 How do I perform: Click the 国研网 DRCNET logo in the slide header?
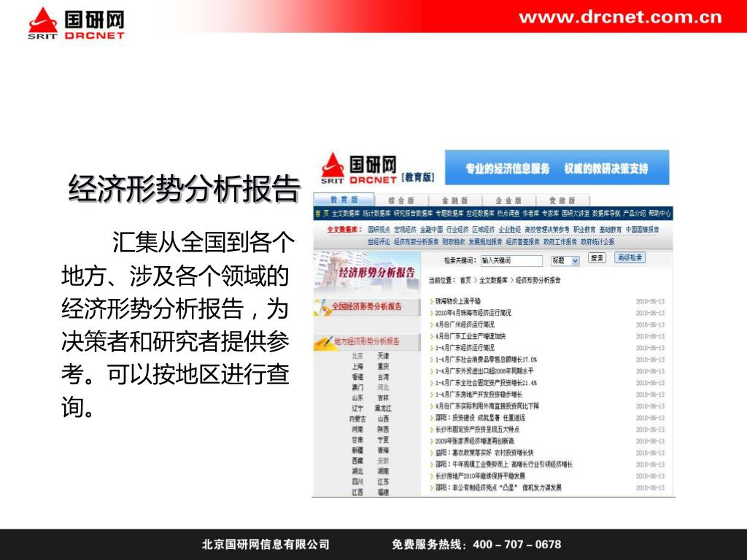point(76,23)
